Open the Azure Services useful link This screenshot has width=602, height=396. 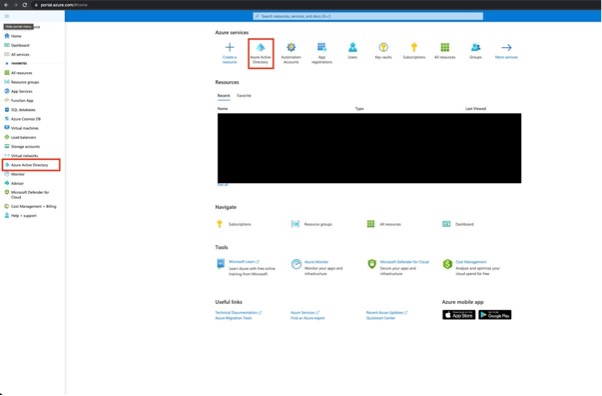[305, 313]
